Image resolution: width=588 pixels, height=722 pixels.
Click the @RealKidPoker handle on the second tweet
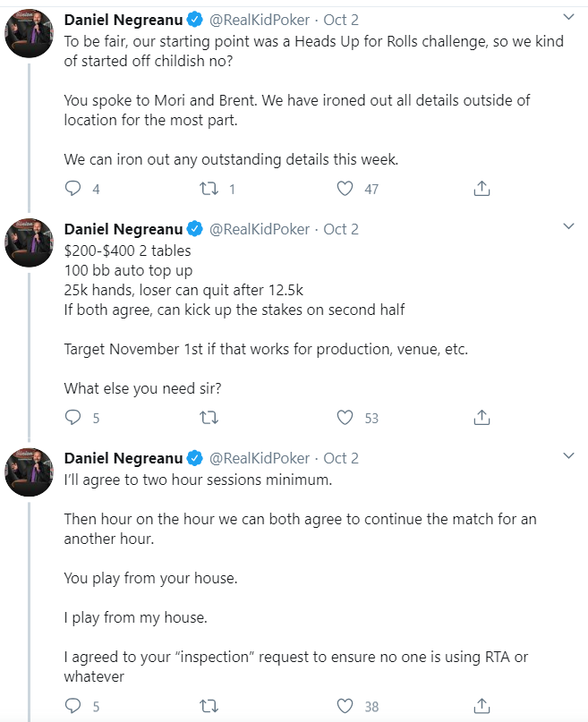point(260,229)
